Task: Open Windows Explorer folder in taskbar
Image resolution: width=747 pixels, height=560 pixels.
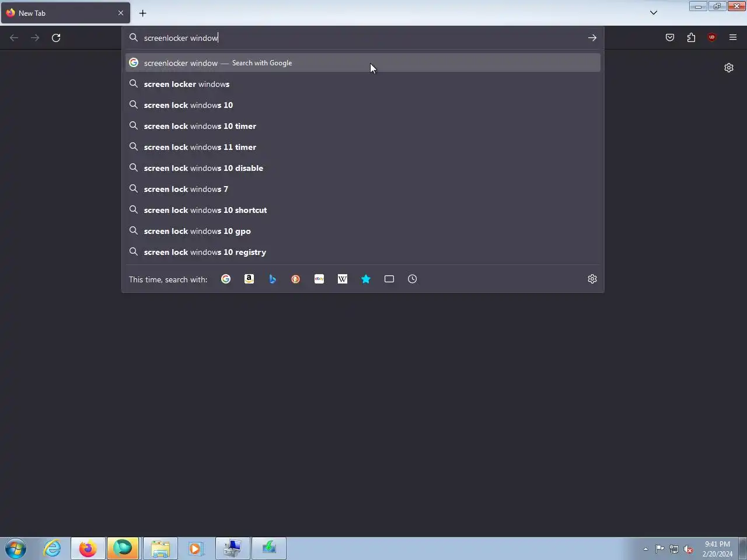Action: 160,548
